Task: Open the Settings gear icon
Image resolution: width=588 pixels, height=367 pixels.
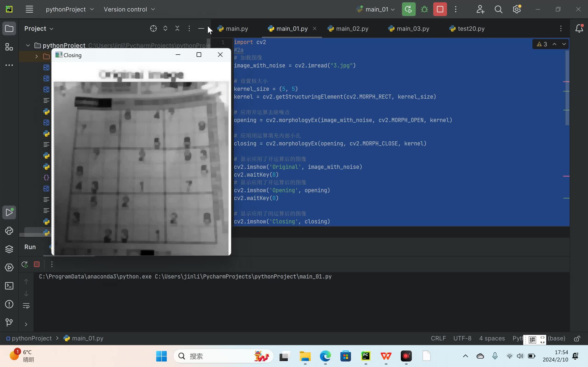Action: pyautogui.click(x=517, y=9)
